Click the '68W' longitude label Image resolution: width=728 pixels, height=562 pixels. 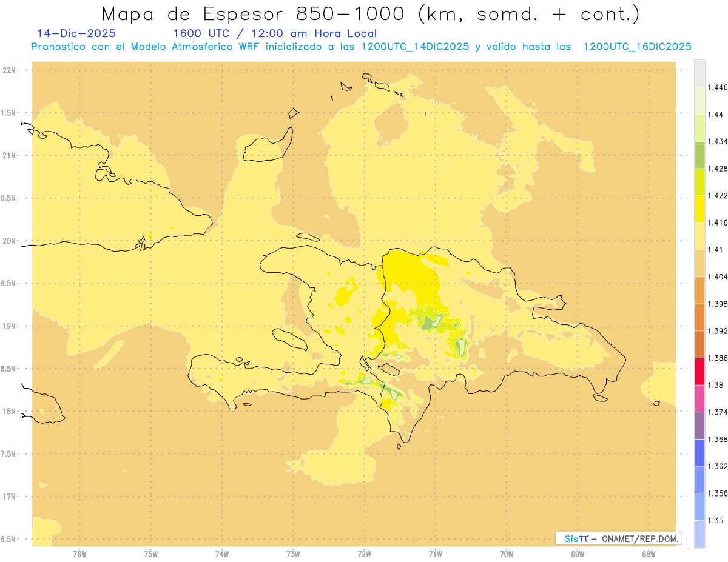[x=649, y=554]
